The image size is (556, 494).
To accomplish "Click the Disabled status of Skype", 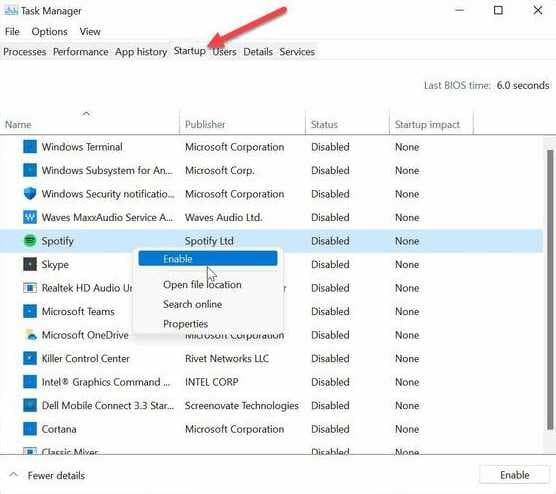I will 330,265.
